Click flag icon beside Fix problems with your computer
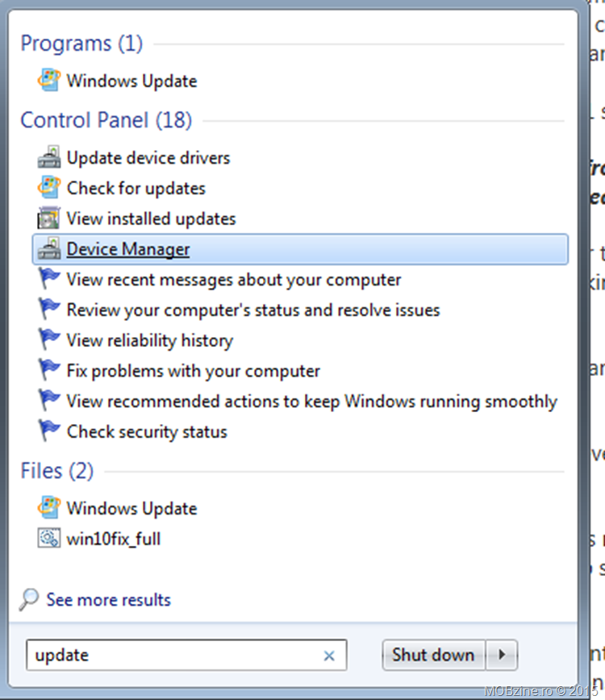The width and height of the screenshot is (605, 700). coord(49,370)
